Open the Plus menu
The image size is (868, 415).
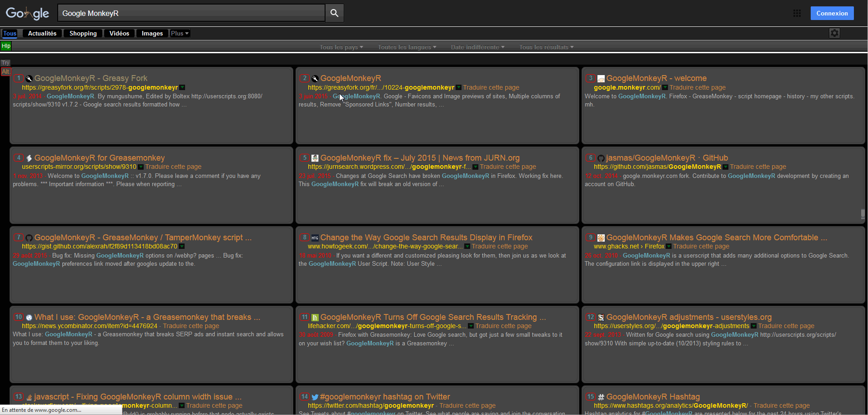pyautogui.click(x=180, y=33)
